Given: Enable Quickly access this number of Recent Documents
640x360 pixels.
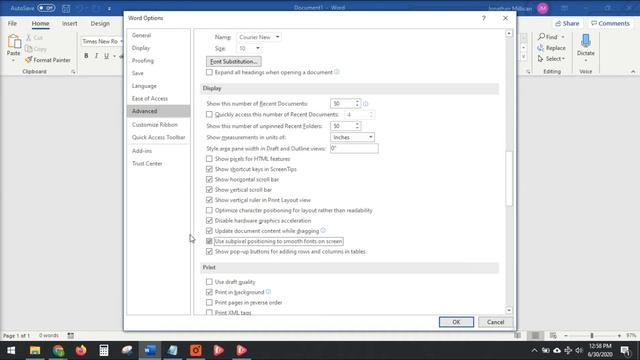Looking at the screenshot, I should [209, 115].
